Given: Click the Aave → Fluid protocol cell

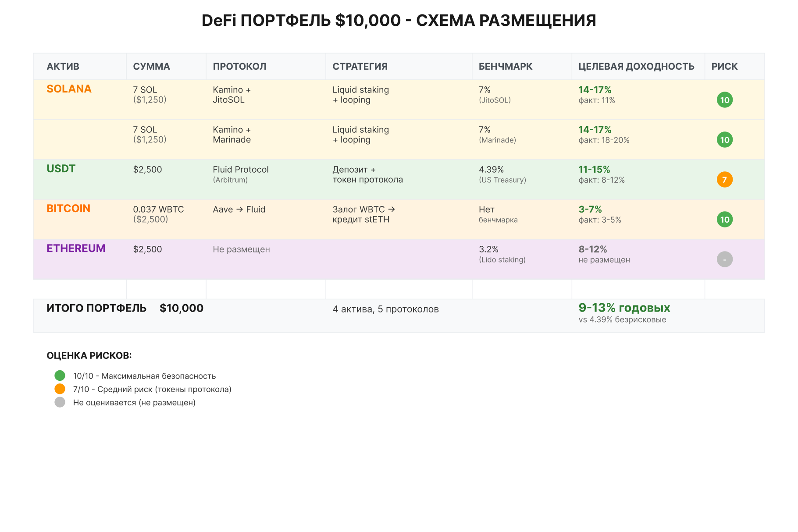Looking at the screenshot, I should tap(239, 209).
